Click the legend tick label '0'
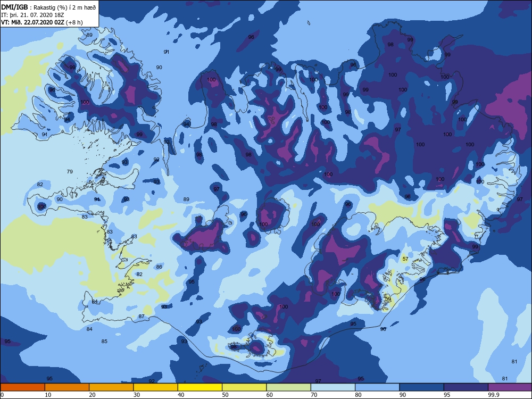This screenshot has width=532, height=399. point(2,395)
